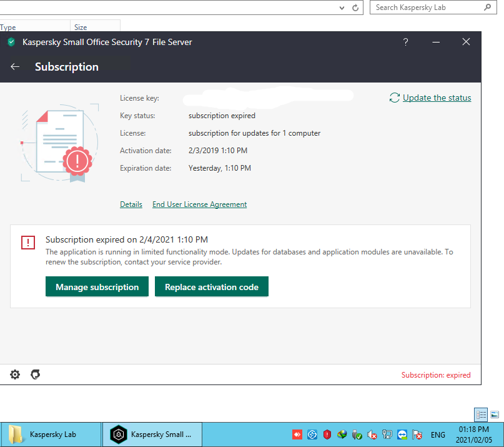The width and height of the screenshot is (504, 447).
Task: Click the 'subscription expired' key status text
Action: 222,116
